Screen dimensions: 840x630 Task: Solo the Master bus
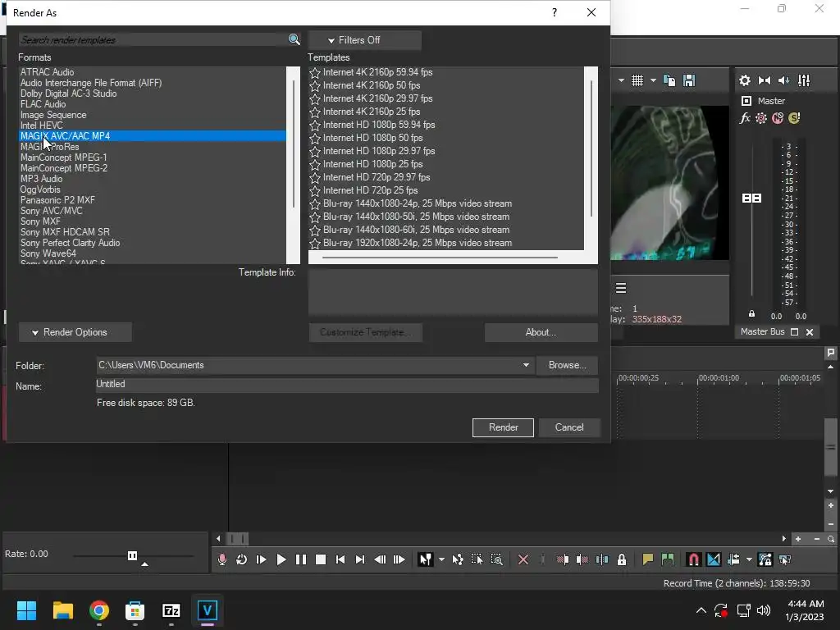coord(794,118)
